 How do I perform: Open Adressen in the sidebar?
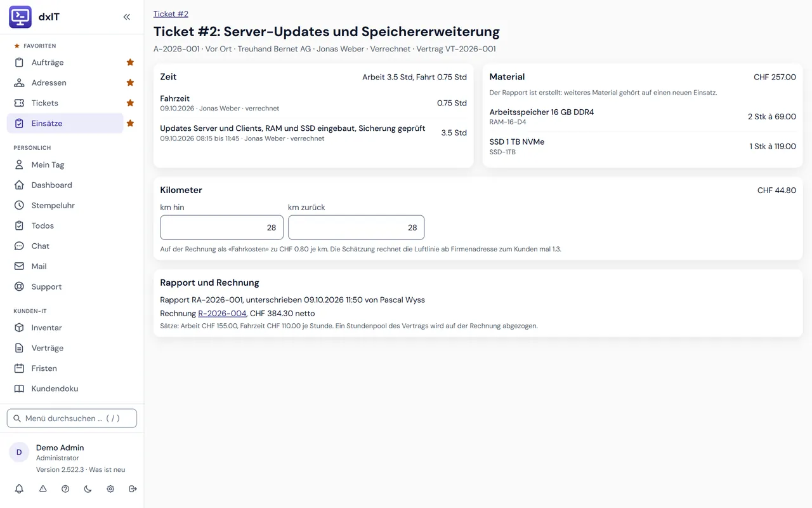point(65,83)
